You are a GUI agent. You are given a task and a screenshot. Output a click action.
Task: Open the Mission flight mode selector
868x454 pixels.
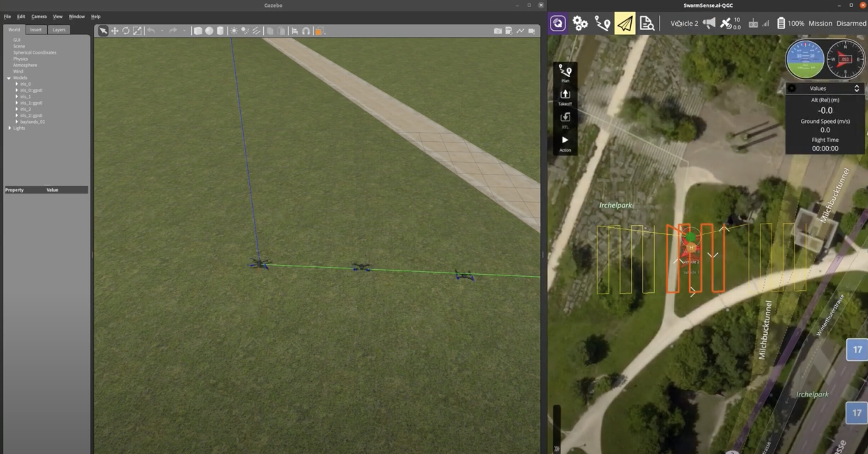click(820, 23)
